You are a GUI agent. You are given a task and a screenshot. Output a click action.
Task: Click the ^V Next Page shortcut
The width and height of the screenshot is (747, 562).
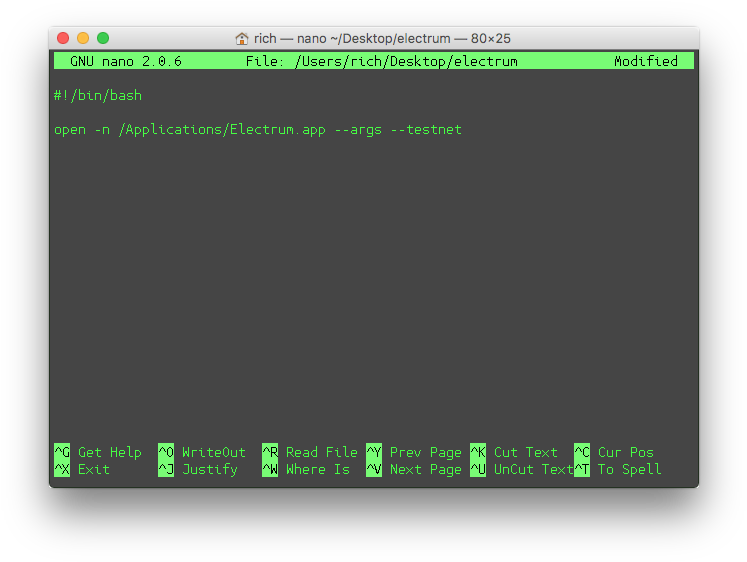414,469
